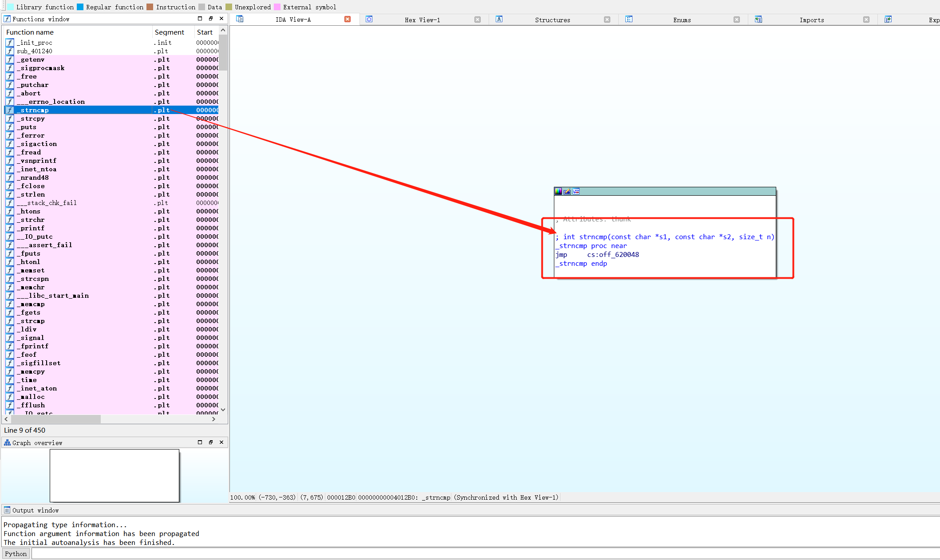Undock the Graph overview panel

[210, 442]
